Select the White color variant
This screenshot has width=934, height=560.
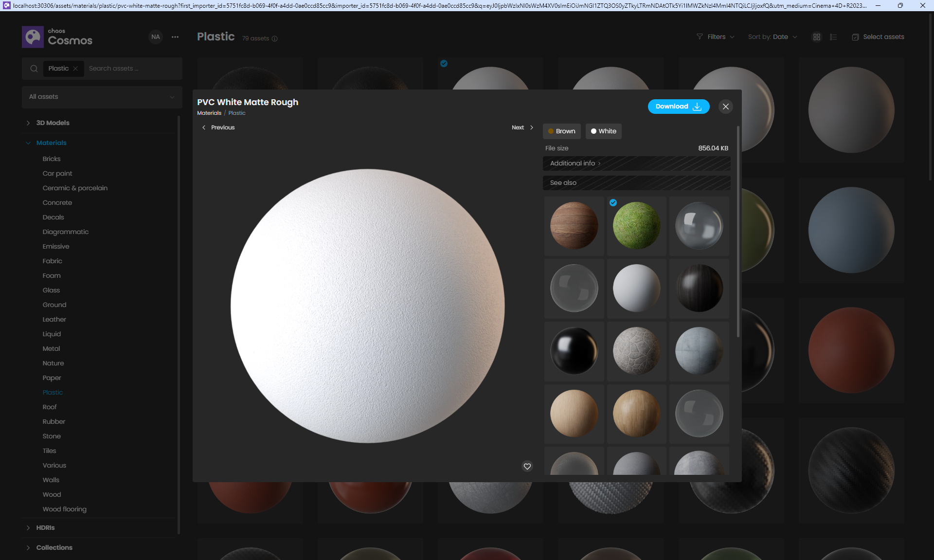[603, 131]
